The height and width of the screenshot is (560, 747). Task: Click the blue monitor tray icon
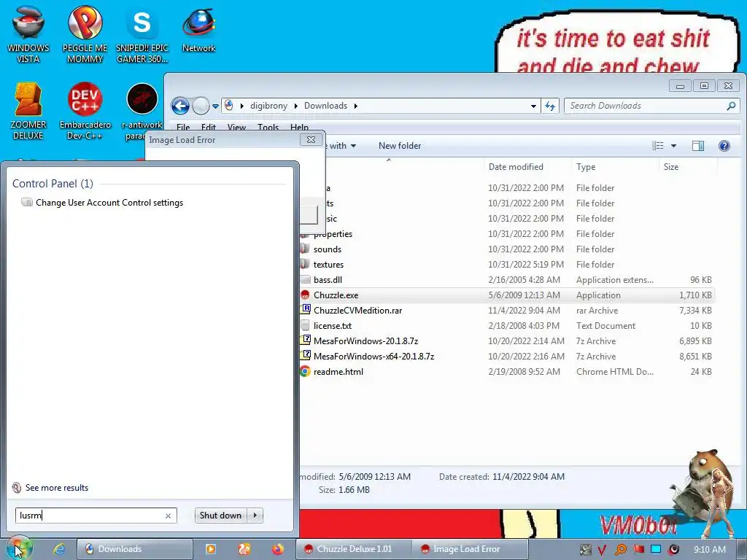tap(656, 550)
